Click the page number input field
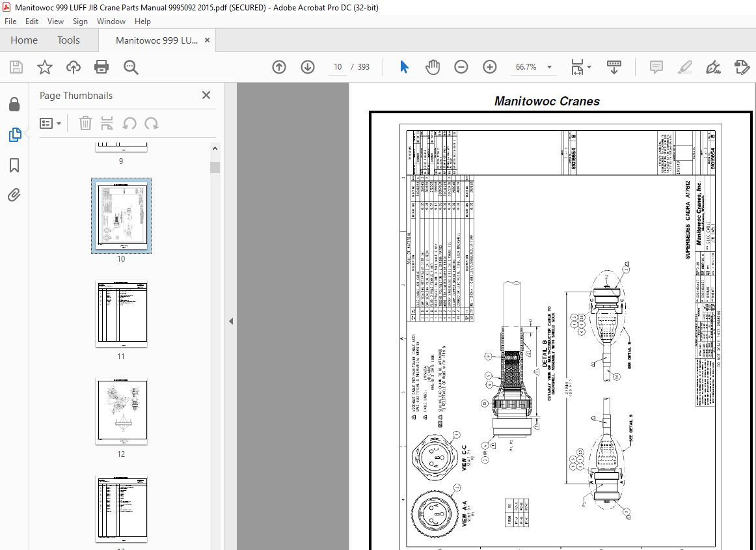This screenshot has width=756, height=550. tap(338, 67)
